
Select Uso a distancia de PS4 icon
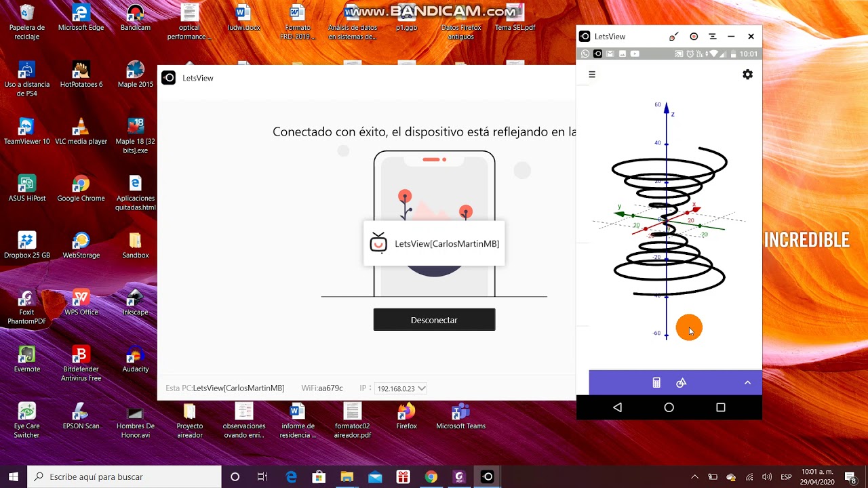27,79
